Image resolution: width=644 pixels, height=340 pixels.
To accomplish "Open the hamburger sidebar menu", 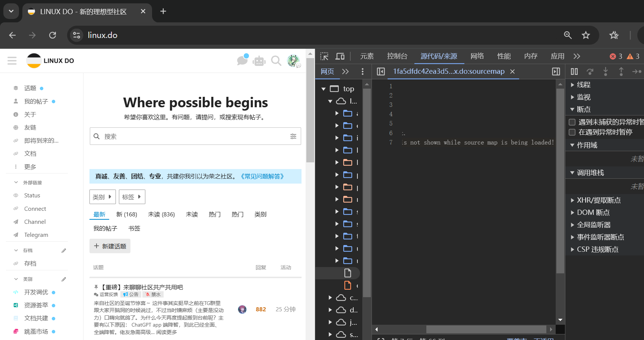I will [x=12, y=61].
